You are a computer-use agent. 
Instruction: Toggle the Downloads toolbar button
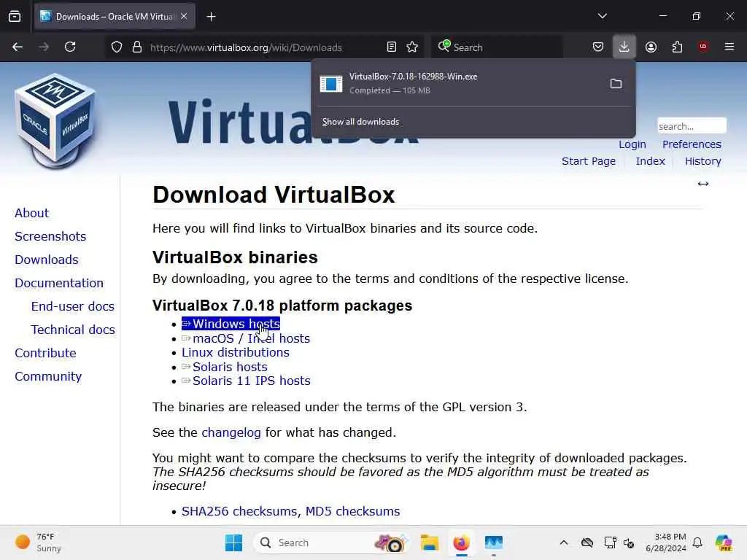[624, 47]
